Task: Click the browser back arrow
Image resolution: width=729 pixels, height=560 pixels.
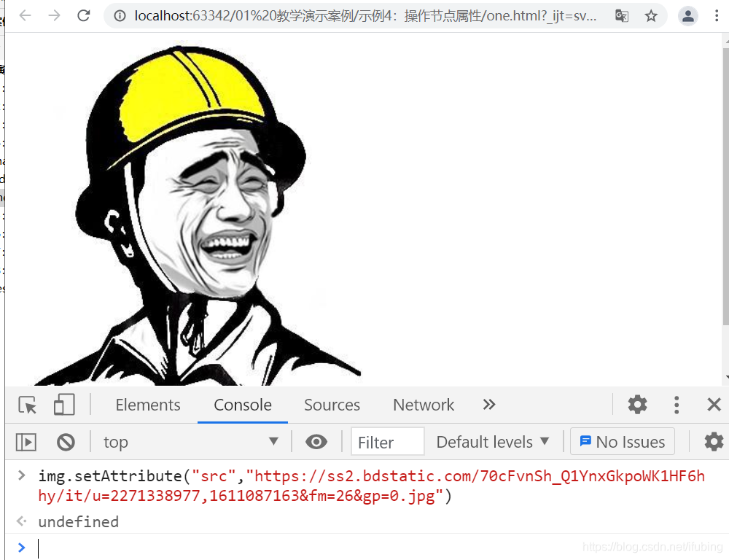Action: tap(25, 16)
